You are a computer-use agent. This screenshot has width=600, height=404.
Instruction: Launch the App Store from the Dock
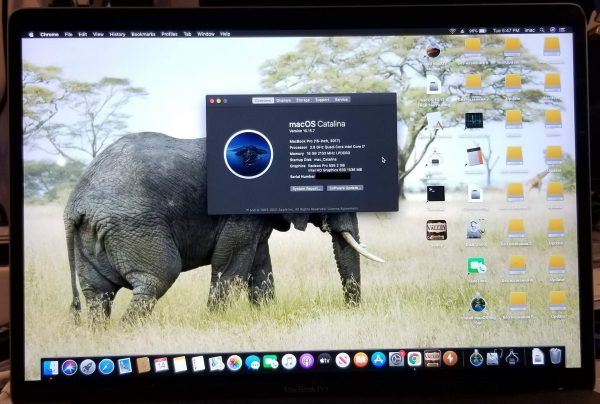tap(378, 360)
